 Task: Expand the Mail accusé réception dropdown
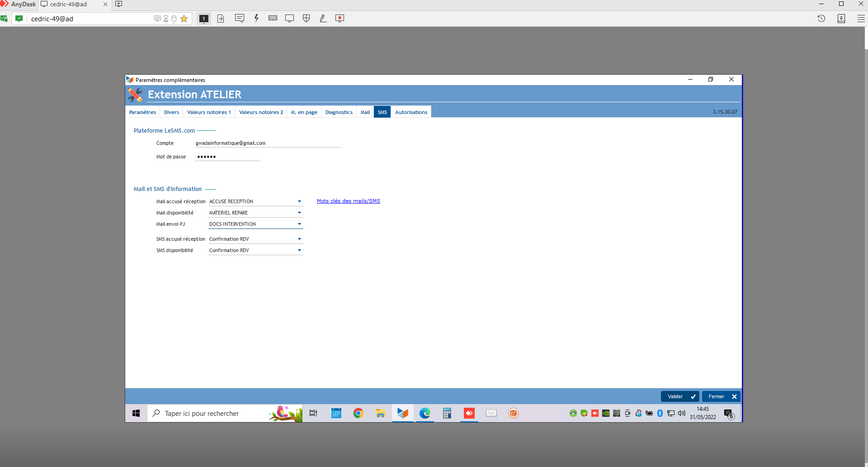(299, 201)
